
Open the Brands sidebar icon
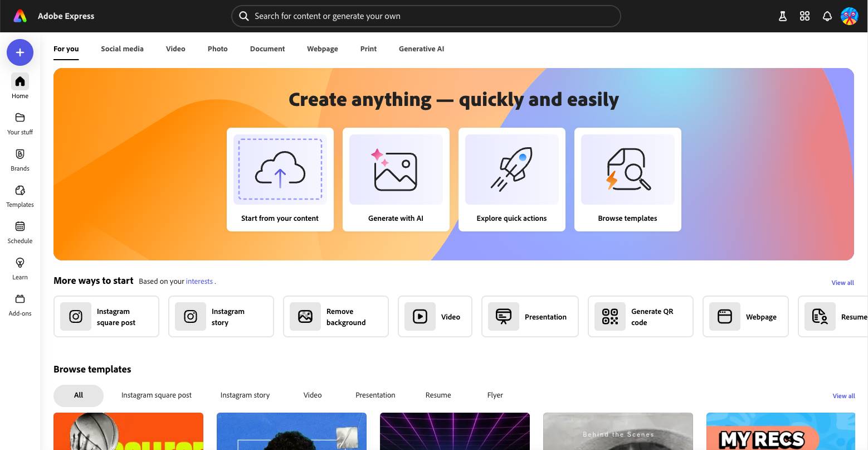tap(20, 159)
